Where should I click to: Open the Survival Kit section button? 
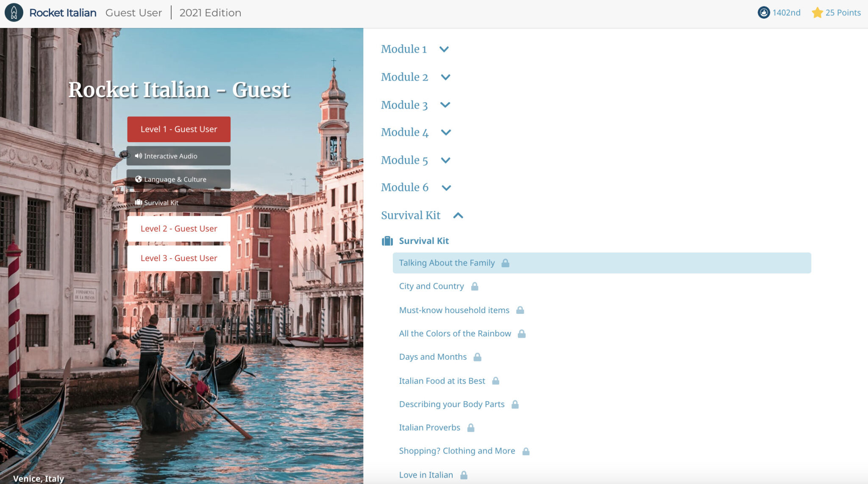[x=178, y=202]
